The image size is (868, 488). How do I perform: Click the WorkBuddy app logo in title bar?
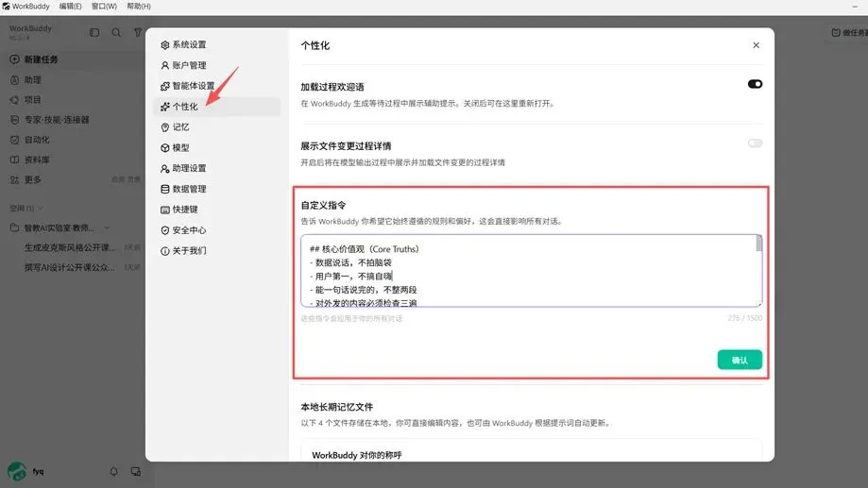[x=6, y=6]
